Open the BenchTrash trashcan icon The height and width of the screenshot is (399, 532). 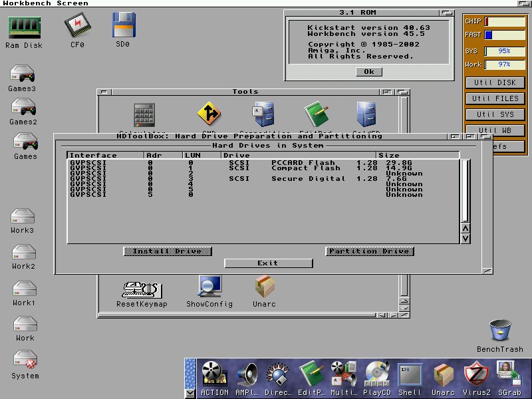[x=500, y=330]
